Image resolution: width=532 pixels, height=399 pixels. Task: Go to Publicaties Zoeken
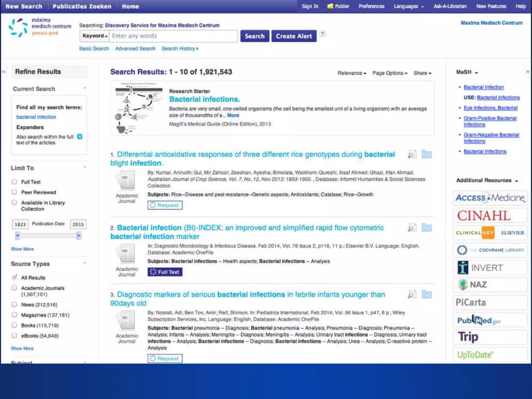(82, 6)
